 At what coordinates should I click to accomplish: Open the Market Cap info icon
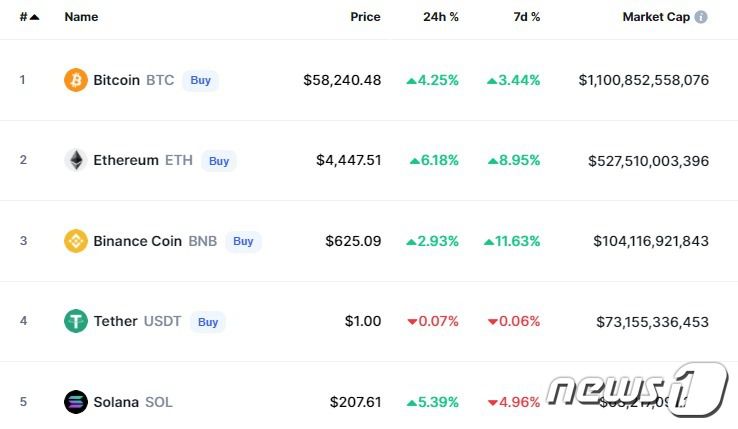coord(701,17)
